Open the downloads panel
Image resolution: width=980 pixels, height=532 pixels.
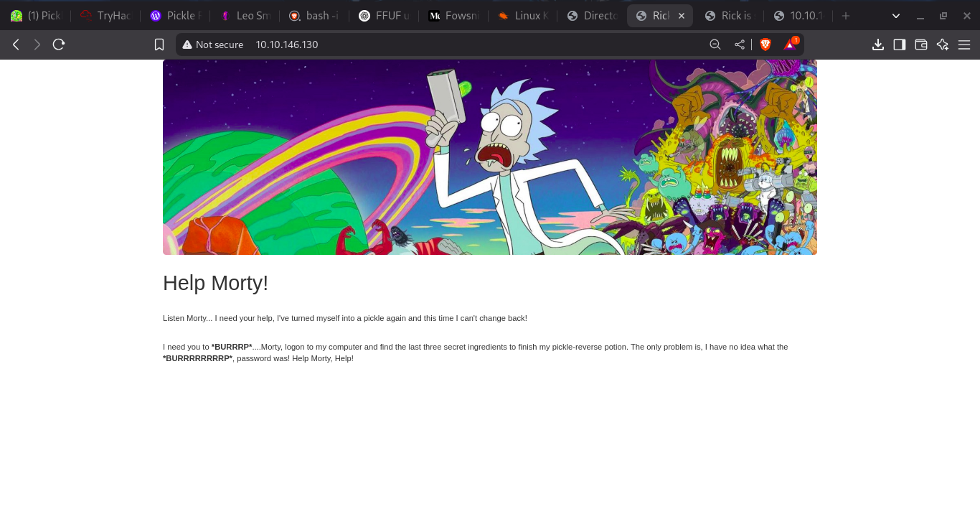[877, 45]
